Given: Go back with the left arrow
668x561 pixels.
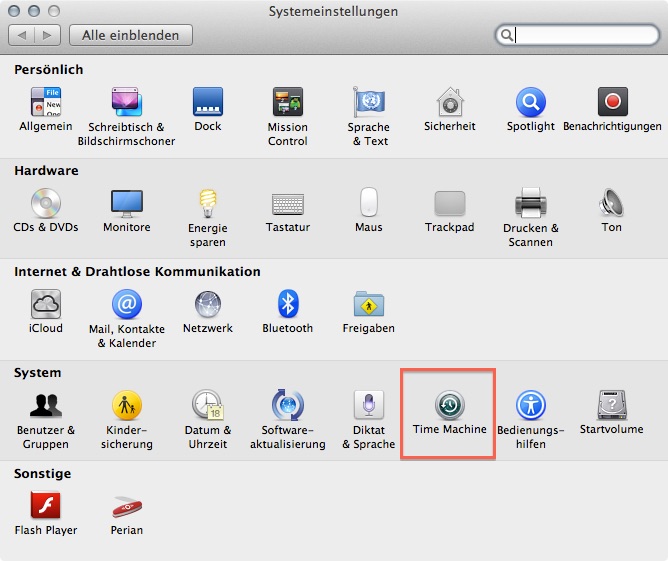Looking at the screenshot, I should tap(22, 35).
